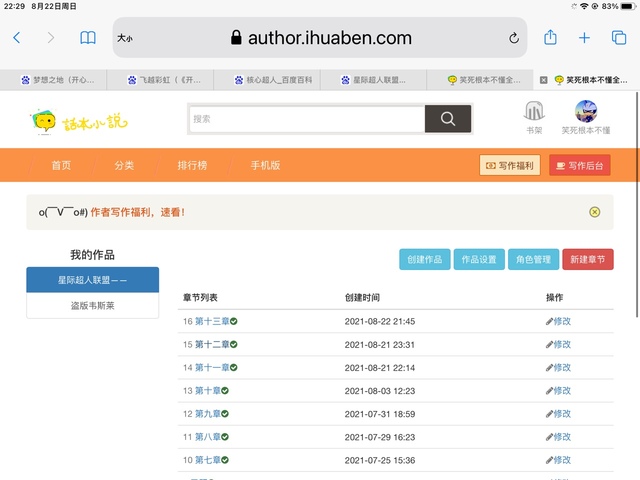640x480 pixels.
Task: Open Safari bookmarks book icon
Action: [88, 38]
